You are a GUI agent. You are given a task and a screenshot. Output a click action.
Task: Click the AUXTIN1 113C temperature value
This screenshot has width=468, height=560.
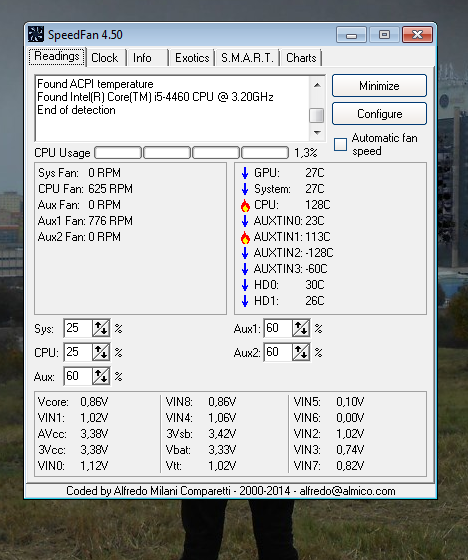tap(318, 237)
